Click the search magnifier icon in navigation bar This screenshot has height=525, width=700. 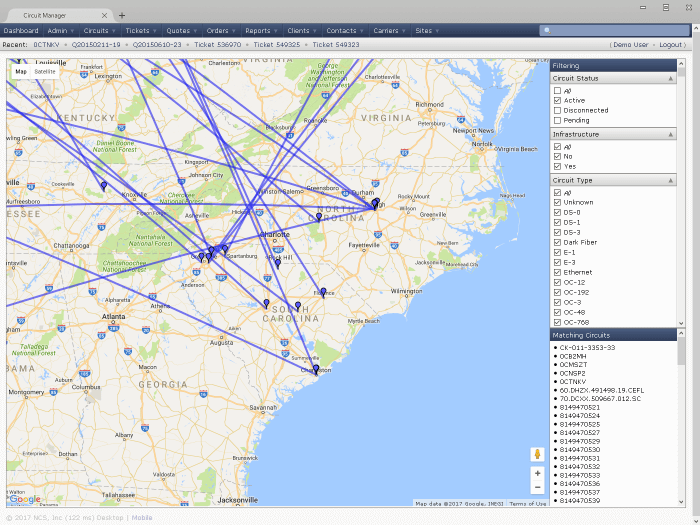(546, 31)
